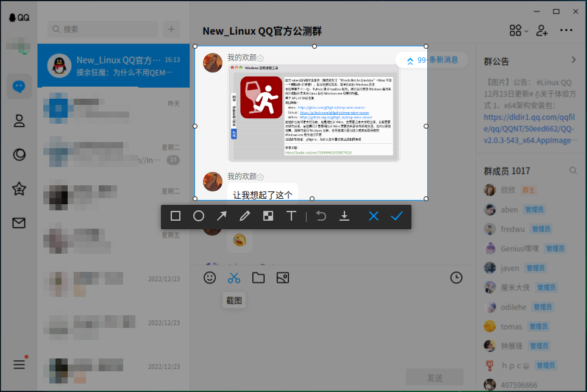Image resolution: width=587 pixels, height=392 pixels.
Task: Open the emoji picker
Action: 210,278
